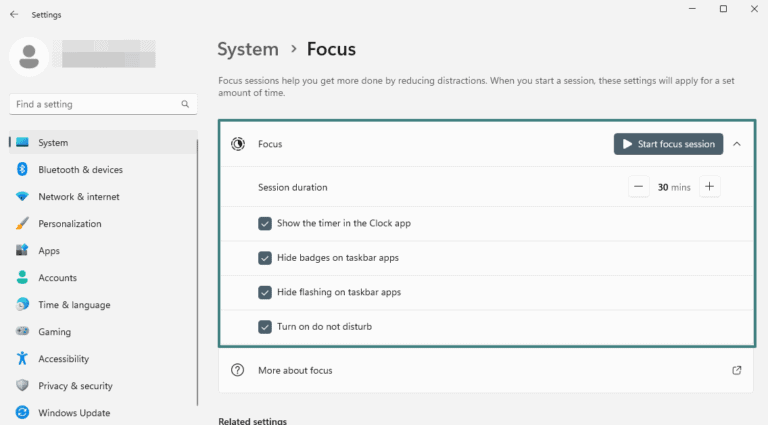Click the Accessibility figure icon
The image size is (768, 425).
coord(22,359)
